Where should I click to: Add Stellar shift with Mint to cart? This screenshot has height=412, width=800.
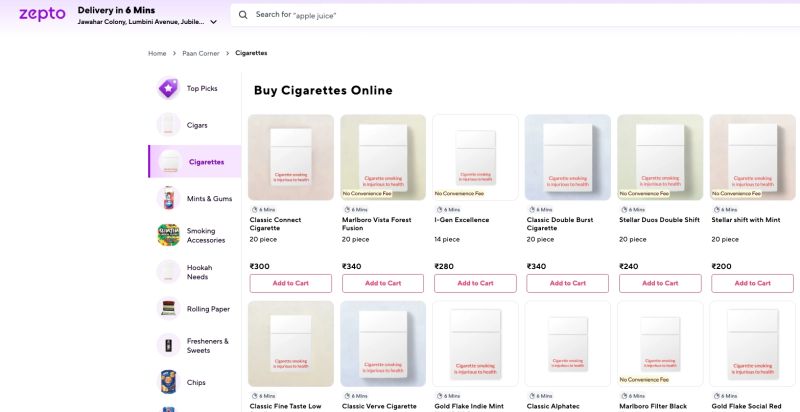click(x=753, y=283)
